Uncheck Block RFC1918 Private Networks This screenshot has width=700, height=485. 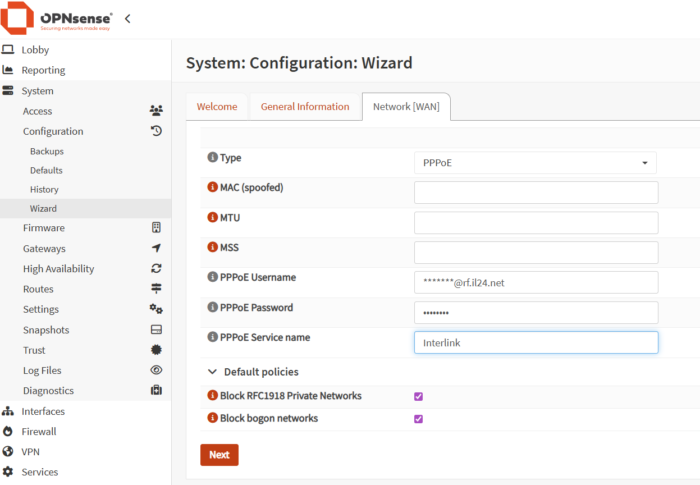[x=418, y=396]
